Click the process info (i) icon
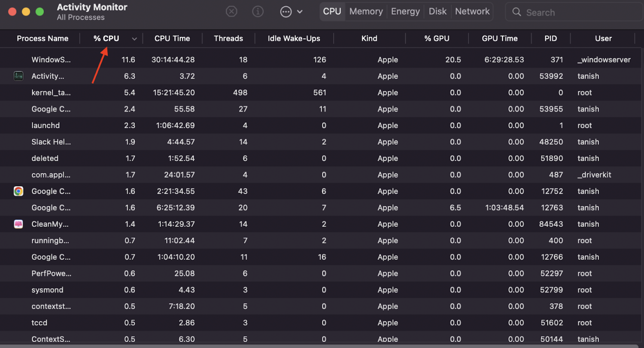Viewport: 644px width, 348px height. (258, 12)
